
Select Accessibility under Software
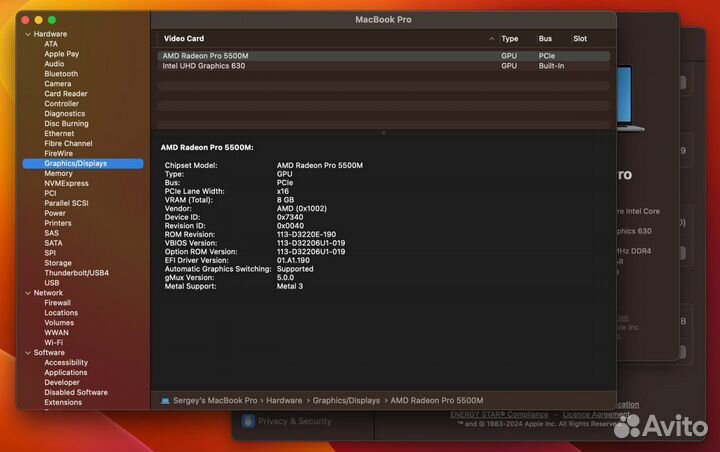(66, 362)
